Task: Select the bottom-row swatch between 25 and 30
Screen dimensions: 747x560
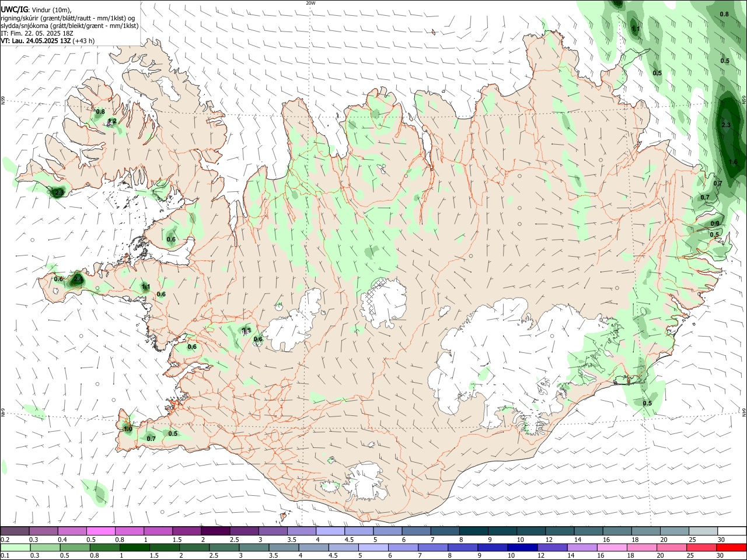Action: [x=700, y=548]
